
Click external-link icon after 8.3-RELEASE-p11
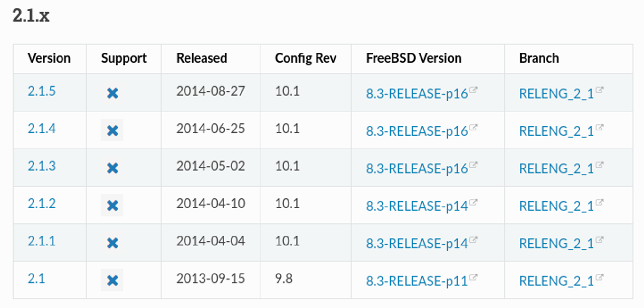click(473, 277)
